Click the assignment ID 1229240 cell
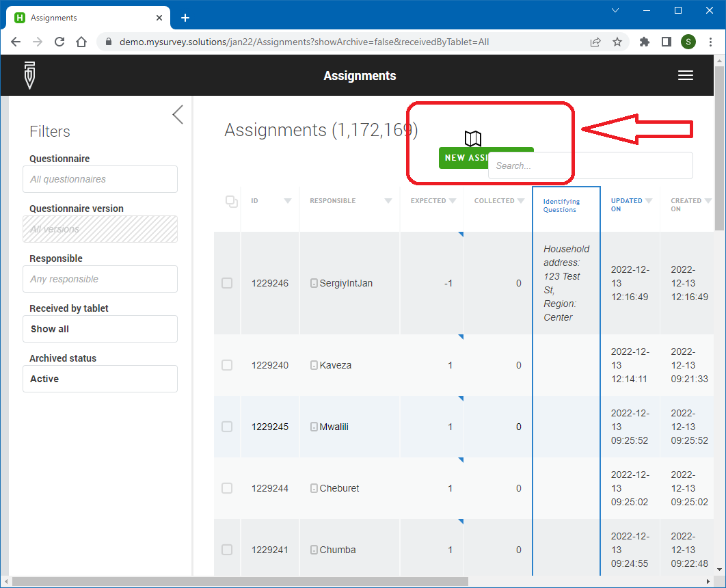 click(270, 365)
